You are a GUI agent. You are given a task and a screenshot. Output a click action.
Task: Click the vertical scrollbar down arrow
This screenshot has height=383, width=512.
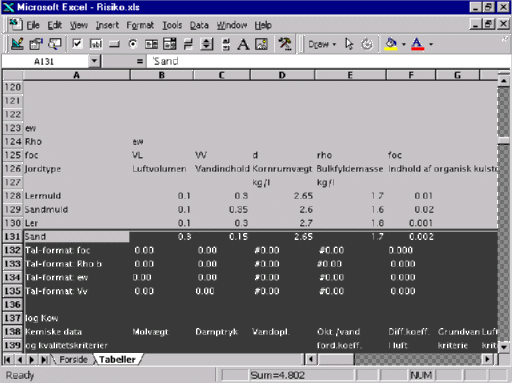pos(504,347)
